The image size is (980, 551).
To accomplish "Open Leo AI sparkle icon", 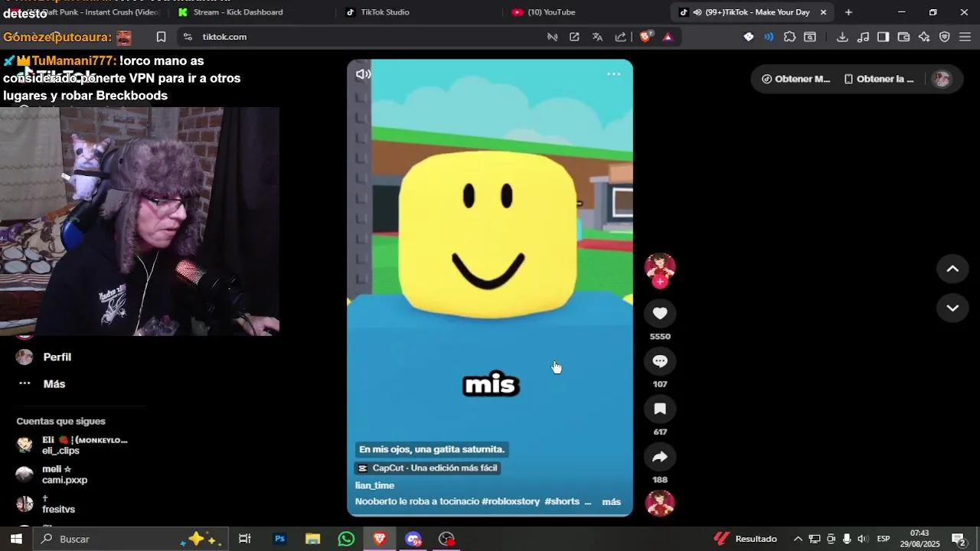I will point(924,37).
